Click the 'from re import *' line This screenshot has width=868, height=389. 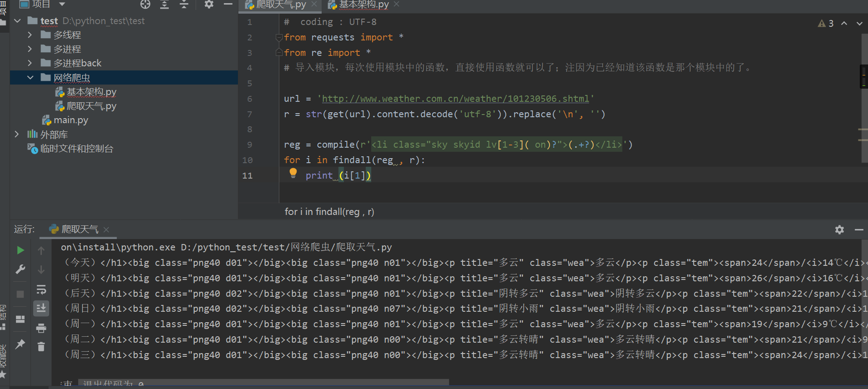(x=327, y=53)
